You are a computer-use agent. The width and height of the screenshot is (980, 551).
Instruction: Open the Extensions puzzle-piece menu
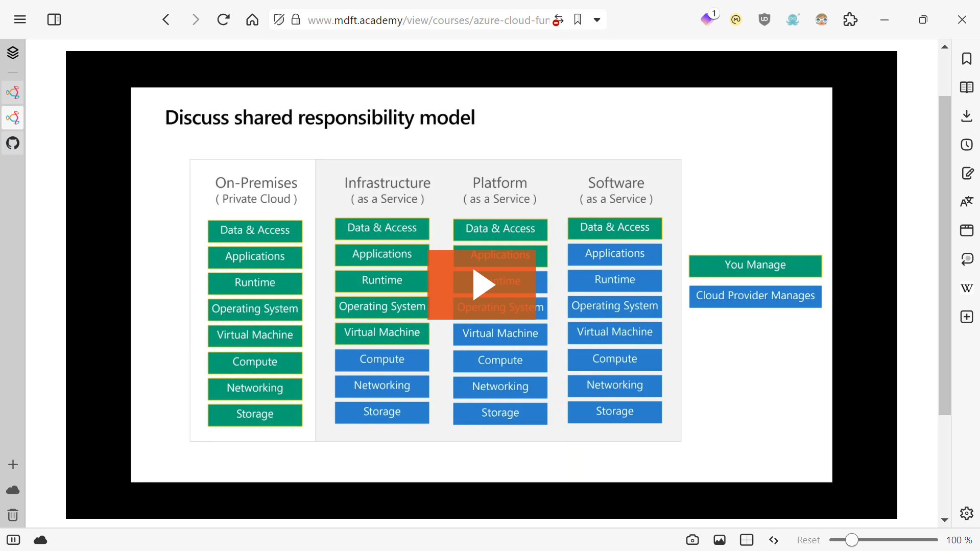click(x=850, y=19)
